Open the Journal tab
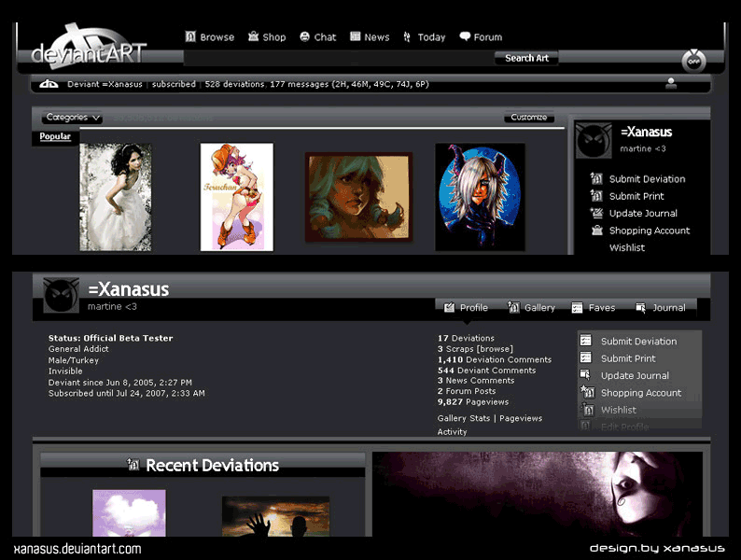The width and height of the screenshot is (741, 560). tap(661, 308)
